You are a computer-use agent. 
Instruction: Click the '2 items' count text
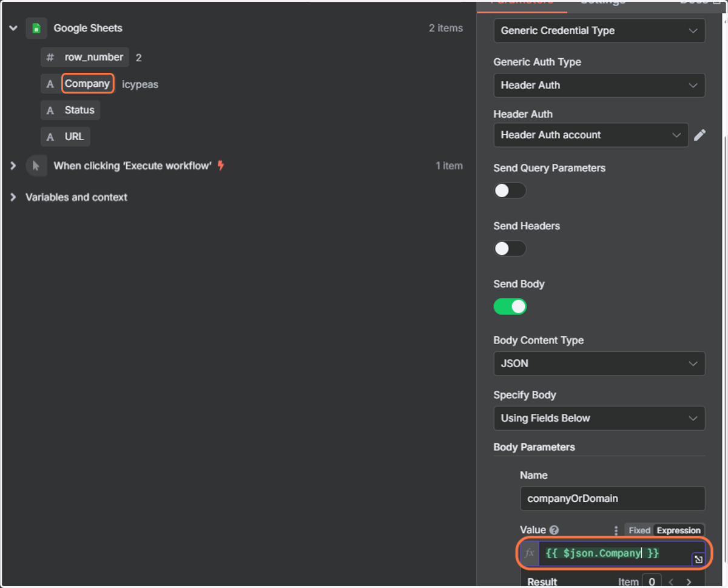[x=446, y=28]
